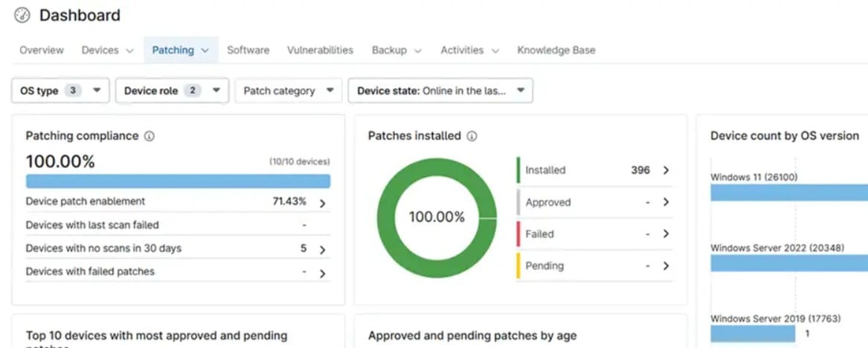Viewport: 868px width, 348px height.
Task: Open the Pending patches arrow
Action: pos(666,265)
